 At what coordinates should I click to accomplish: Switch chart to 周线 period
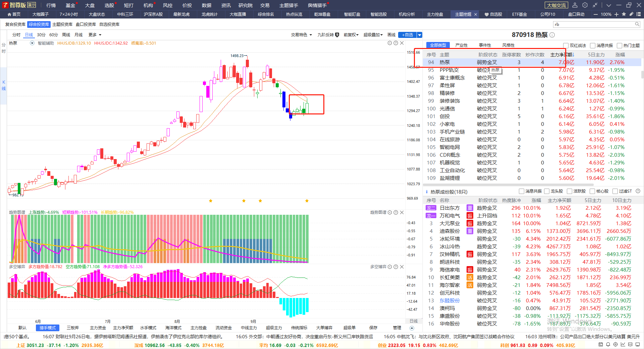[x=66, y=35]
